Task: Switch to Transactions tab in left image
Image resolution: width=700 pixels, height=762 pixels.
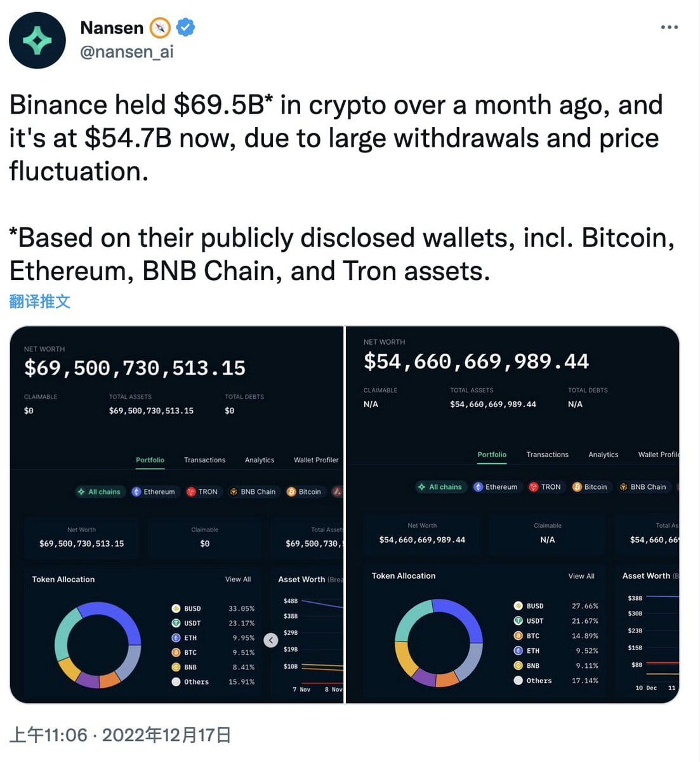Action: click(x=204, y=460)
